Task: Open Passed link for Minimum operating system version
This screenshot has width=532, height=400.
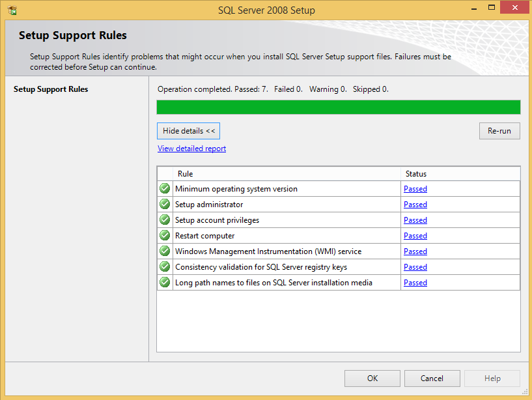Action: coord(415,189)
